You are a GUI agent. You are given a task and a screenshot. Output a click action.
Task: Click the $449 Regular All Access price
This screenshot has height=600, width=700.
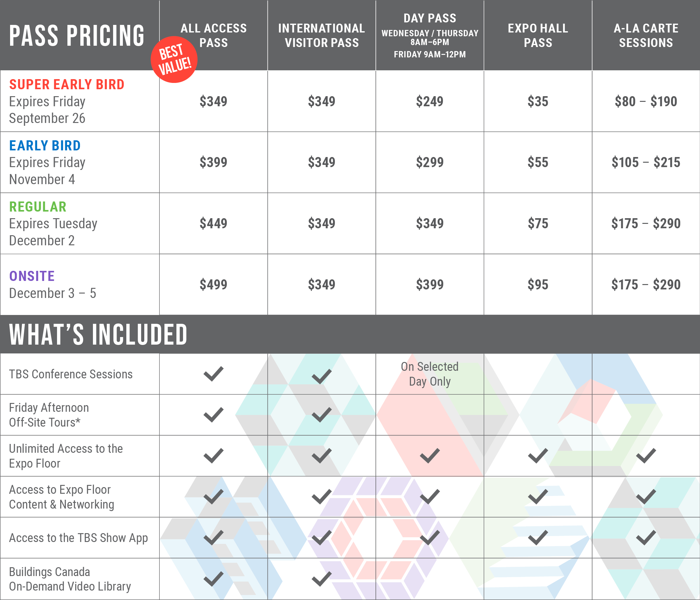tap(214, 224)
